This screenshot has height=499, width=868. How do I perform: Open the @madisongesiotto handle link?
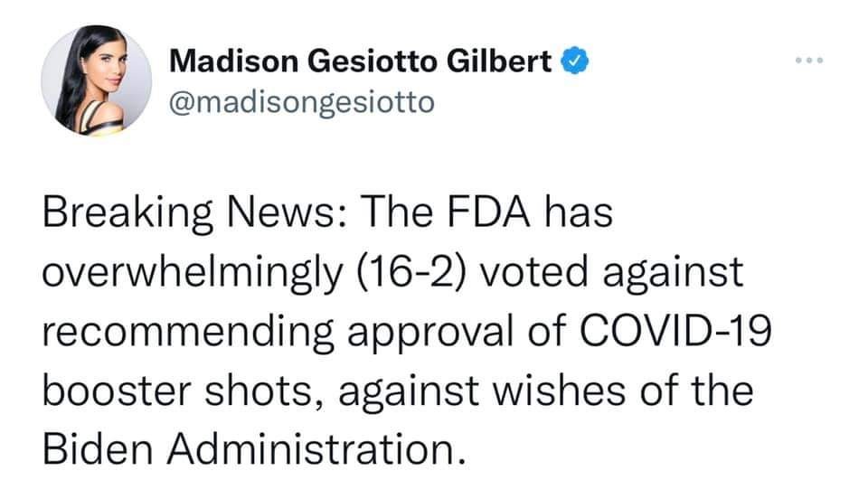pos(302,102)
